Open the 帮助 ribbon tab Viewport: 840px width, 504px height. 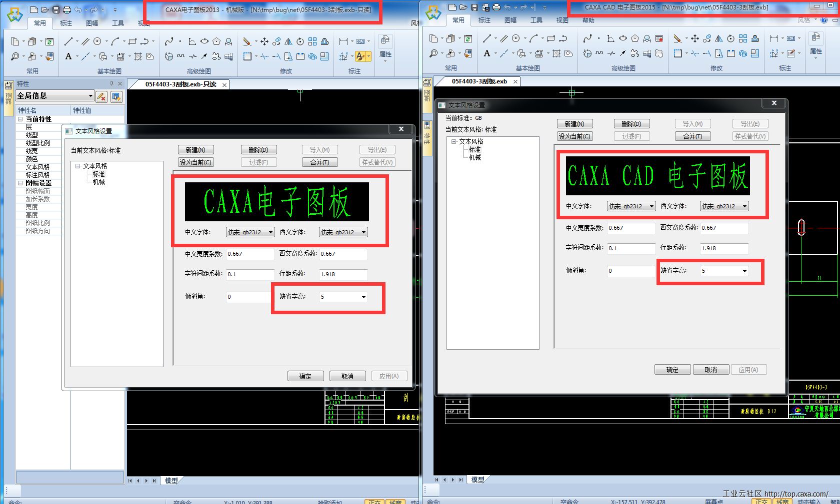click(x=588, y=20)
